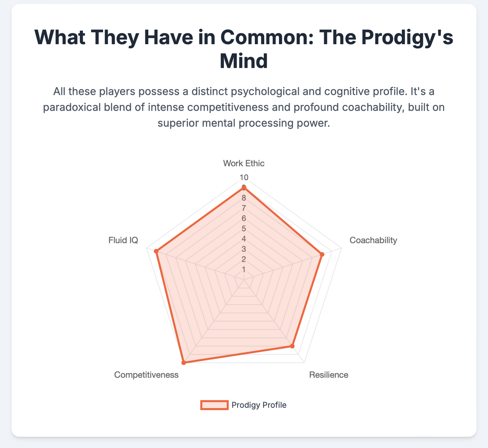This screenshot has width=488, height=448.
Task: Click the radar chart center point
Action: coord(244,279)
